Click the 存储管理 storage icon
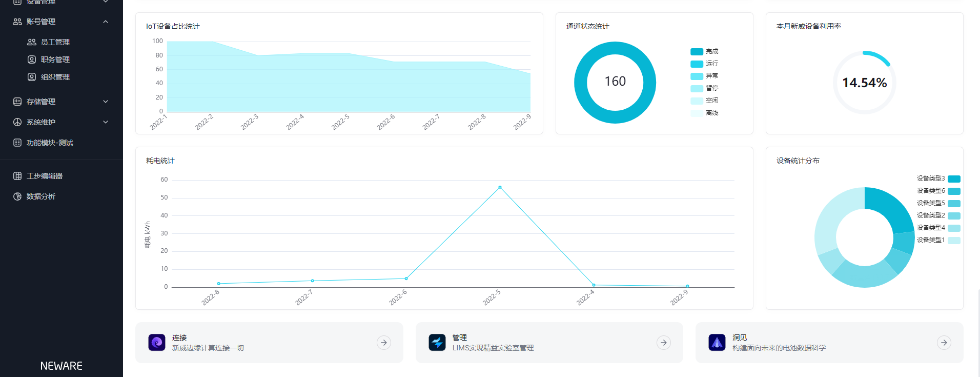The width and height of the screenshot is (980, 377). coord(17,102)
